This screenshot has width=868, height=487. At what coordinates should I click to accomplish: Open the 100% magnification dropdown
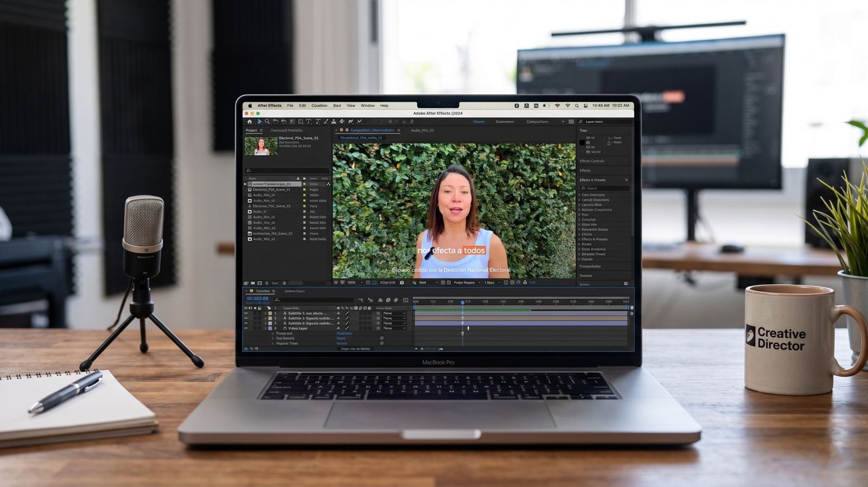[355, 283]
